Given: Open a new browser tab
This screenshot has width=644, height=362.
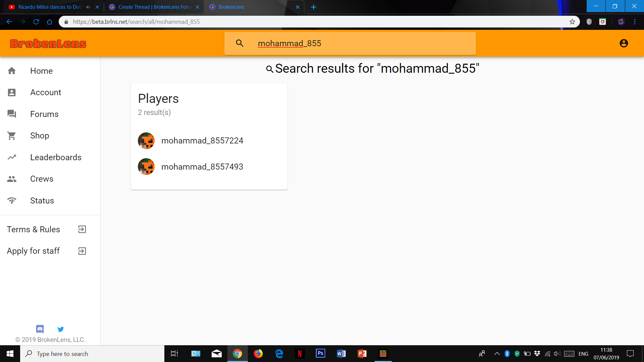Looking at the screenshot, I should [x=314, y=7].
